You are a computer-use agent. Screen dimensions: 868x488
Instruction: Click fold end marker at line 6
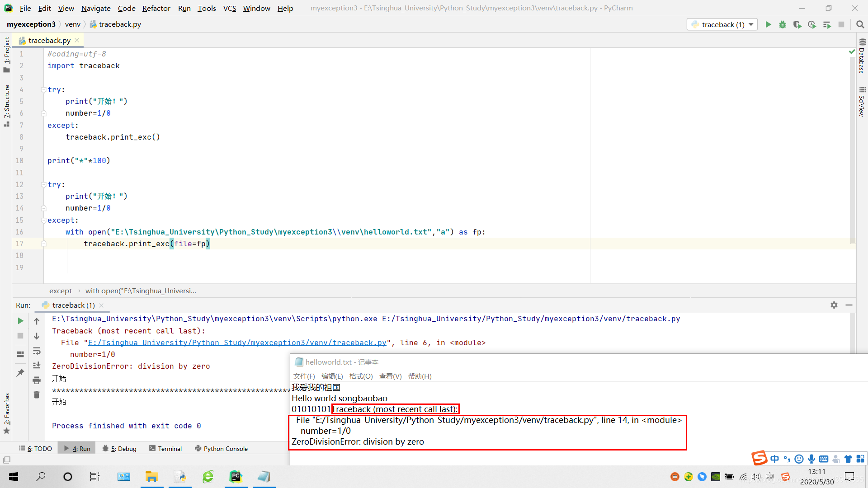click(x=43, y=113)
